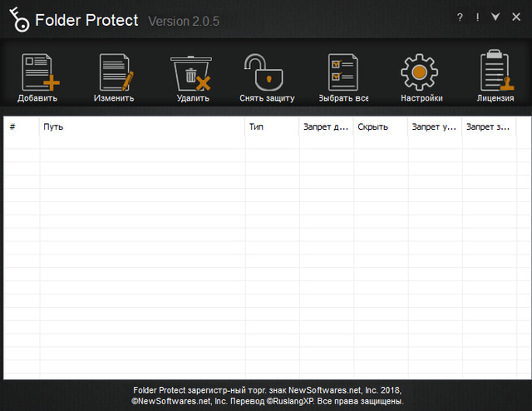Click the Путь column header
Viewport: 532px width, 411px height.
(x=141, y=127)
